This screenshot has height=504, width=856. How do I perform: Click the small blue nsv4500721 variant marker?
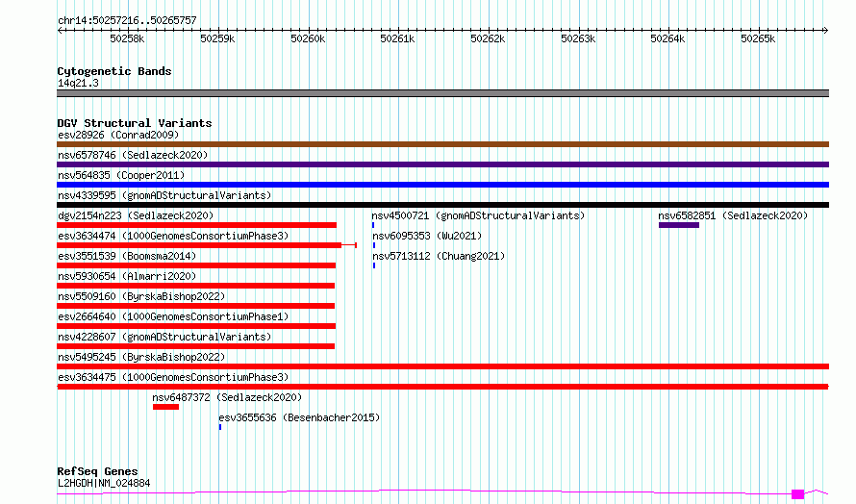point(373,225)
